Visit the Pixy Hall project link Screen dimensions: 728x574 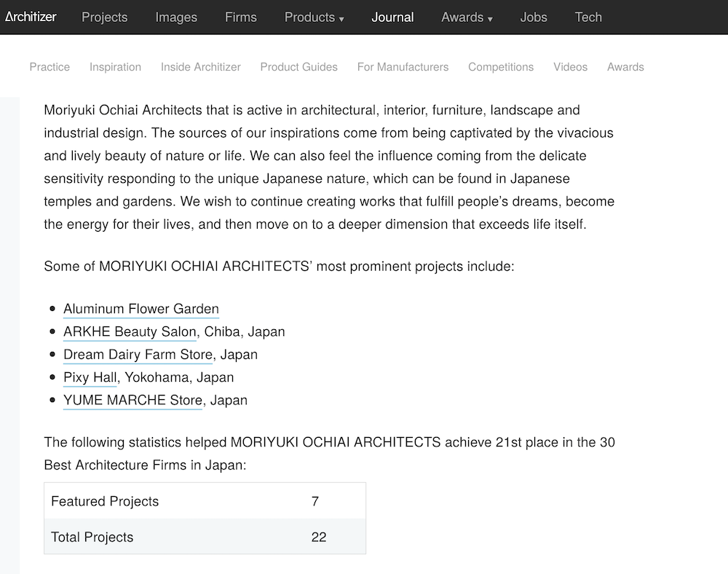[x=90, y=377]
